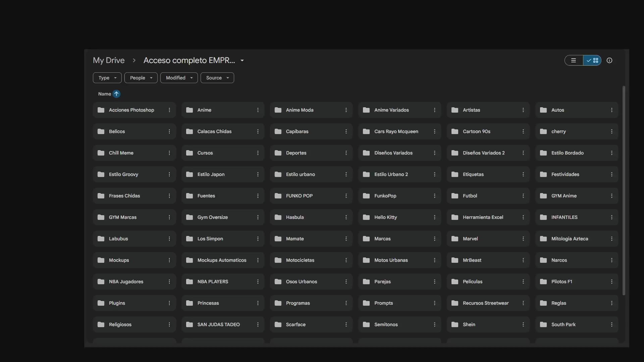Open more actions for Pilotos F1
The image size is (644, 362).
point(612,282)
